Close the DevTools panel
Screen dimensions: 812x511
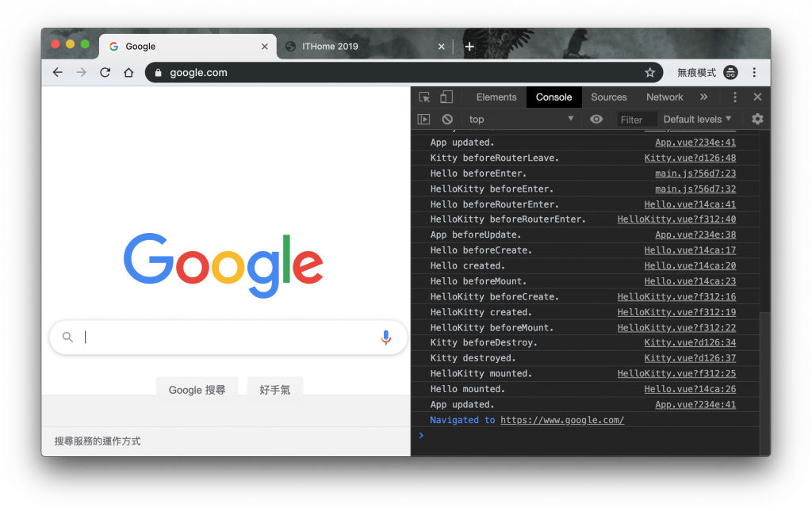point(757,97)
